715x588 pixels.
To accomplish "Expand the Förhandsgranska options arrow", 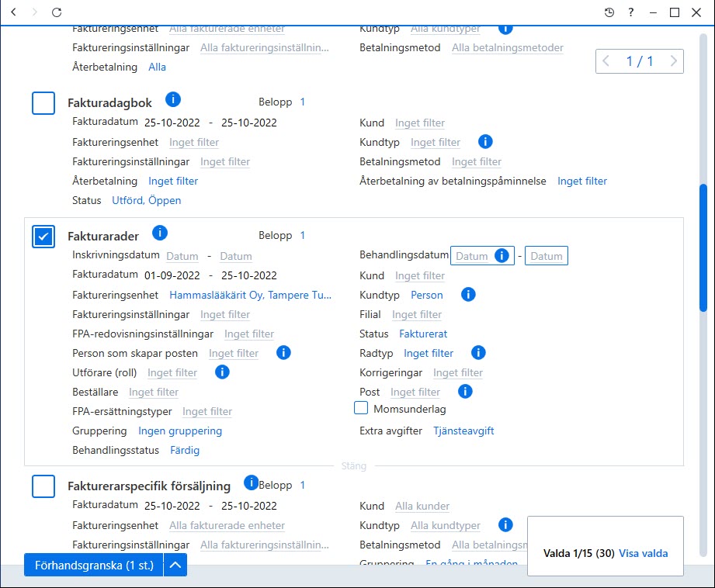I will coord(175,566).
